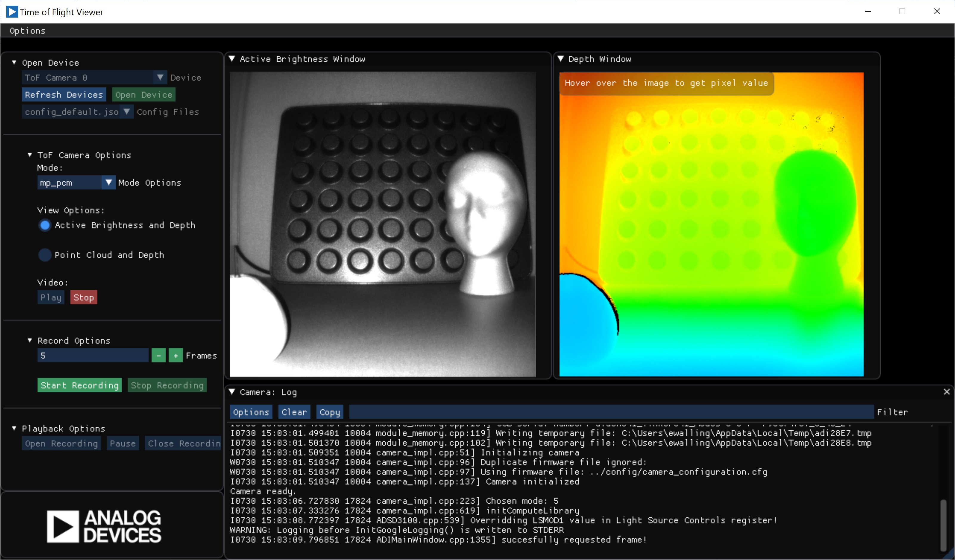This screenshot has height=560, width=955.
Task: Open the Options menu
Action: tap(27, 31)
